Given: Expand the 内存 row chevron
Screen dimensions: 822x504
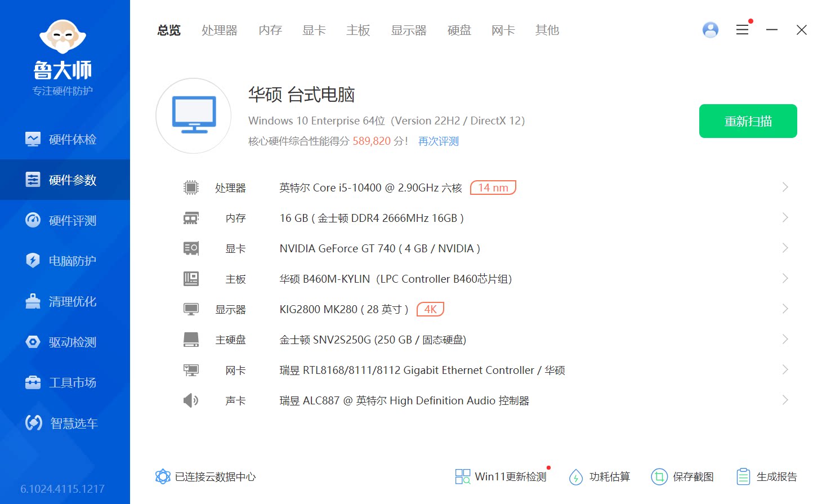Looking at the screenshot, I should coord(785,218).
